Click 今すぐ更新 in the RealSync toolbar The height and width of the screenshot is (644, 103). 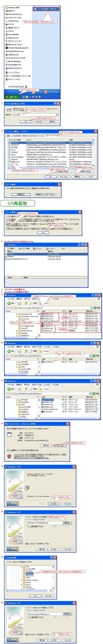click(24, 248)
